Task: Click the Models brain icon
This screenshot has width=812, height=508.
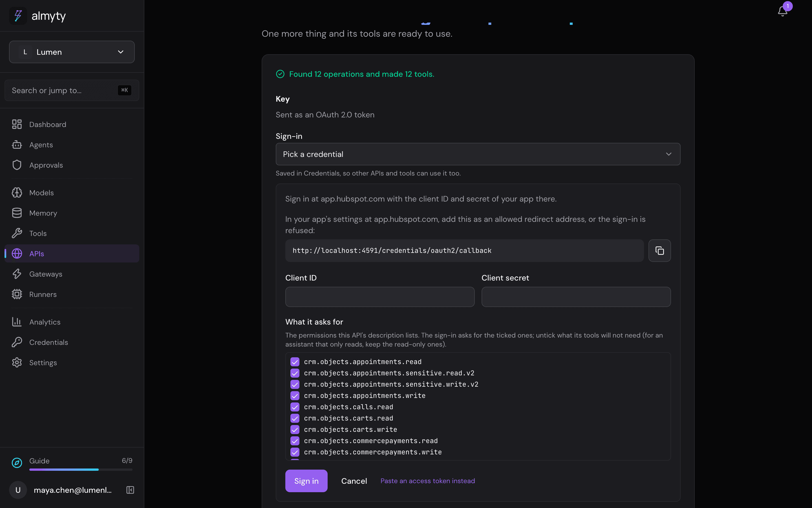Action: 17,192
